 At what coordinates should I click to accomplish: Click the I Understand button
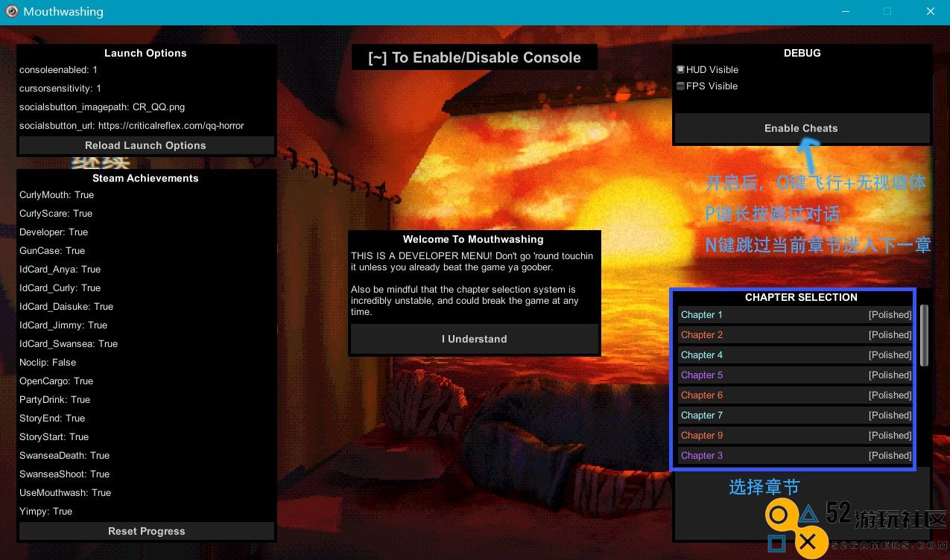(474, 339)
